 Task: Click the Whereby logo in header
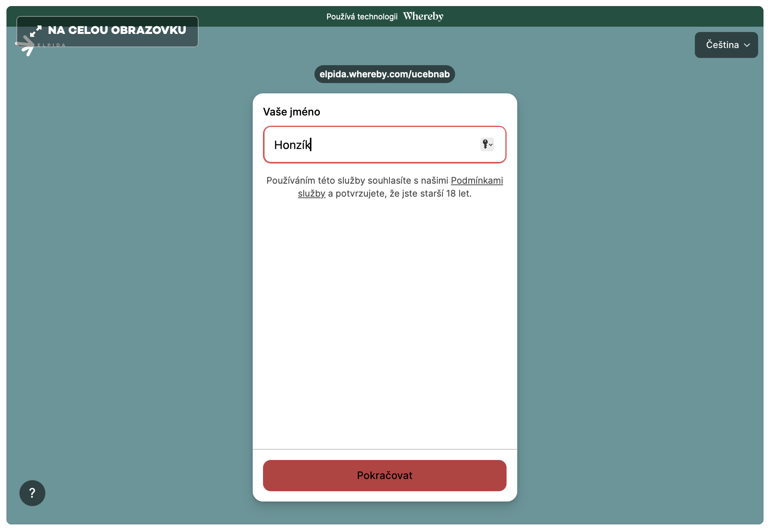(423, 16)
